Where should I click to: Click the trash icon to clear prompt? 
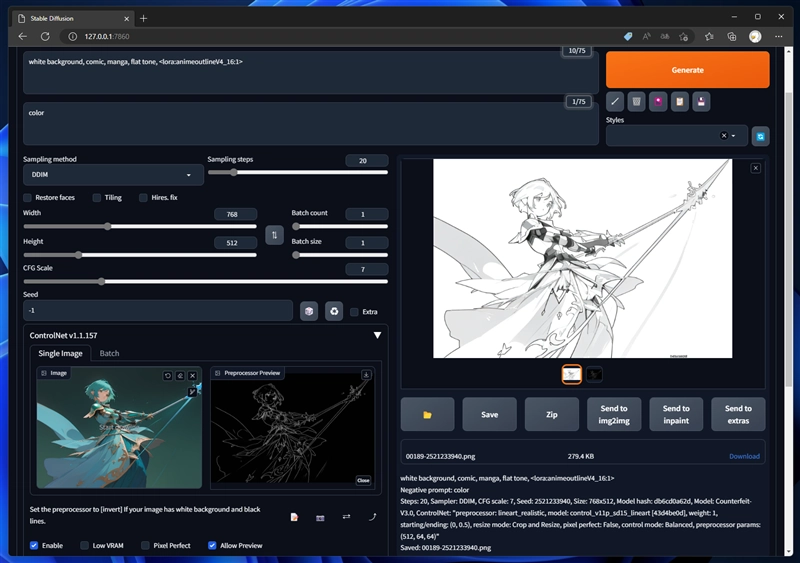[x=636, y=101]
